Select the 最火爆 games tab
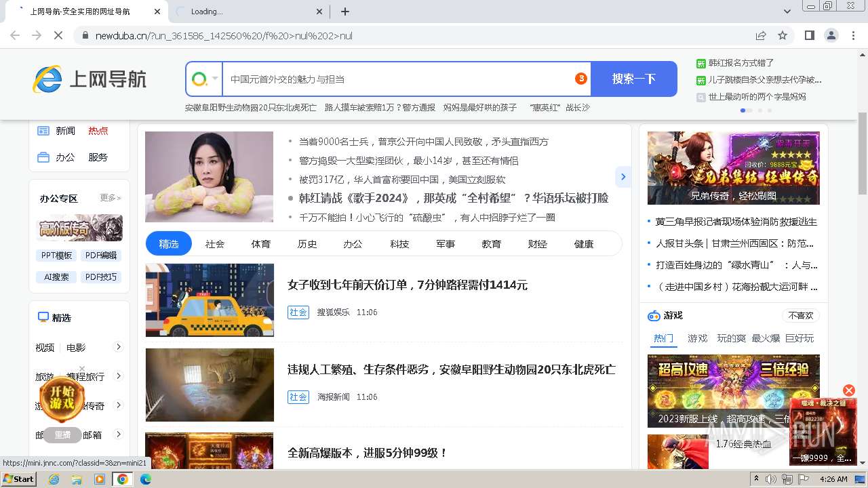This screenshot has width=868, height=488. [x=766, y=338]
